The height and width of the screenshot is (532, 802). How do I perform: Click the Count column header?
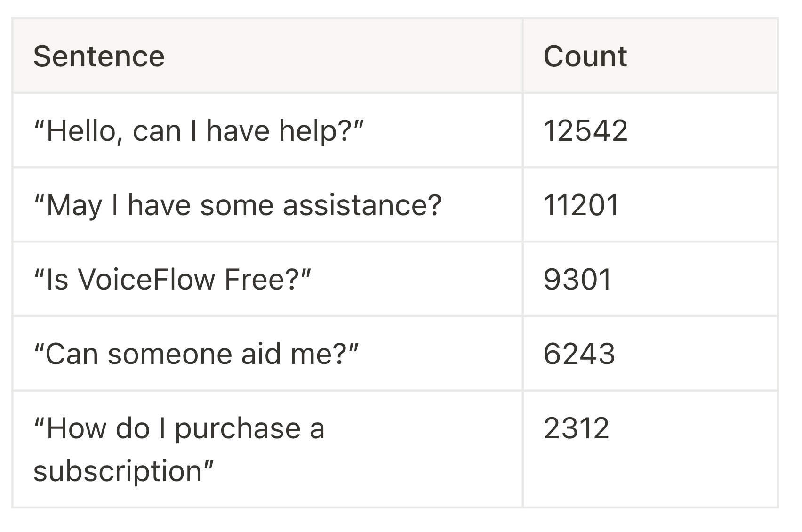point(585,56)
